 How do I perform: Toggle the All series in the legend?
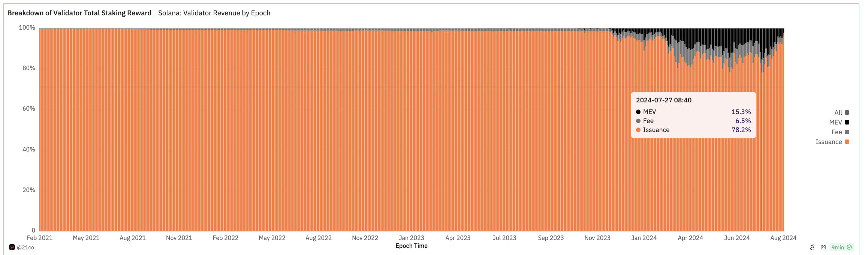(x=842, y=112)
